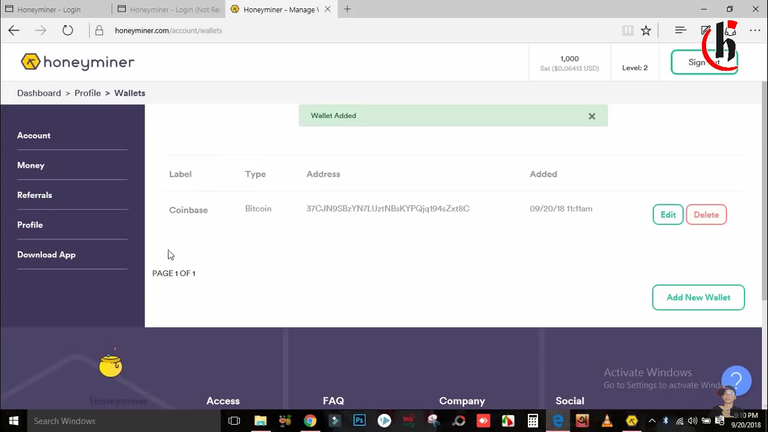Open Profile in the sidebar
The width and height of the screenshot is (768, 432).
tap(30, 225)
